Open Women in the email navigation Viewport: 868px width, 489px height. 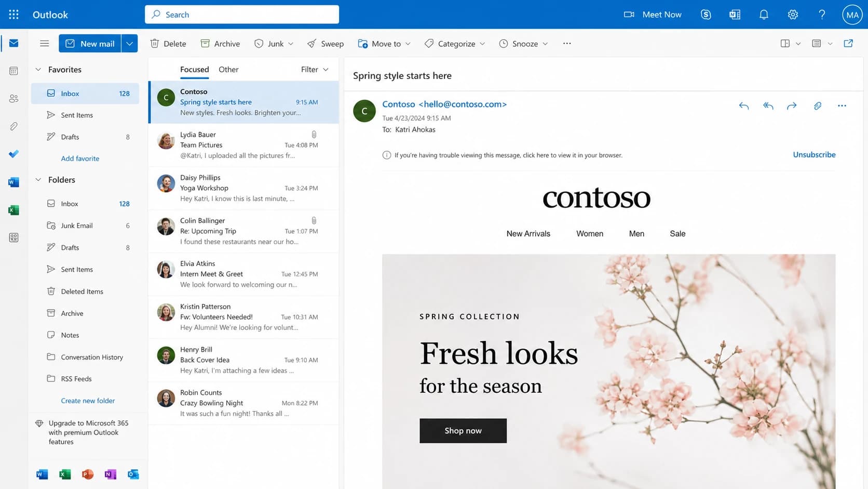pyautogui.click(x=590, y=234)
